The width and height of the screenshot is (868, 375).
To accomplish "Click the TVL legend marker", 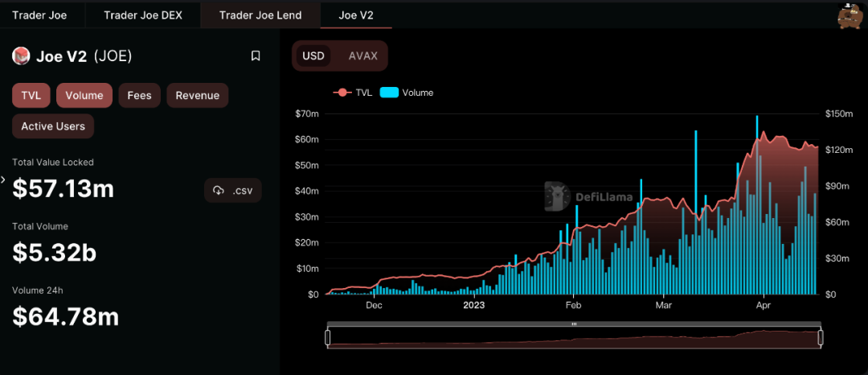I will 342,93.
